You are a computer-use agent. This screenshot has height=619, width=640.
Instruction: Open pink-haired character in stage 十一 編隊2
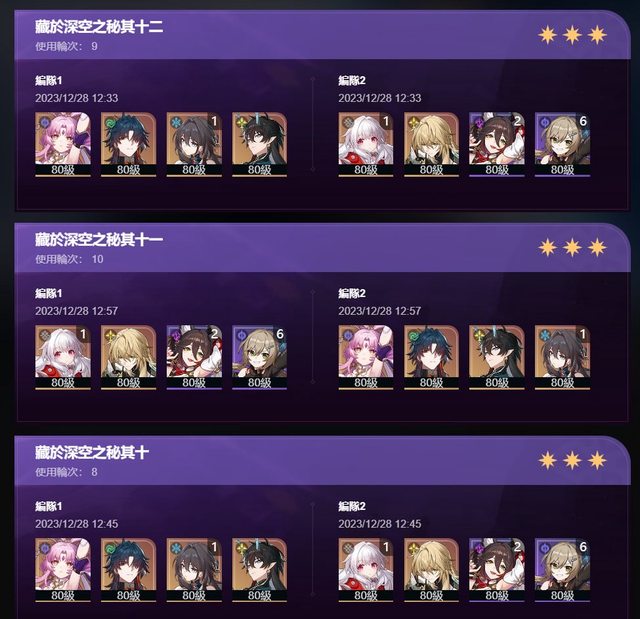[x=366, y=357]
